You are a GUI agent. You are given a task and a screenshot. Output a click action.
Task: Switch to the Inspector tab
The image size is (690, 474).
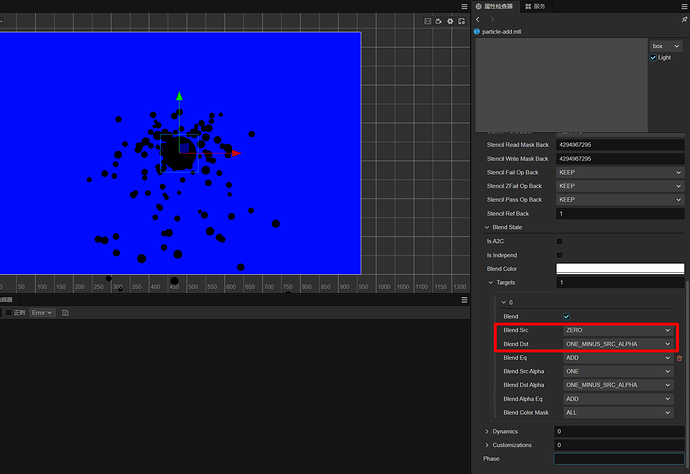495,6
